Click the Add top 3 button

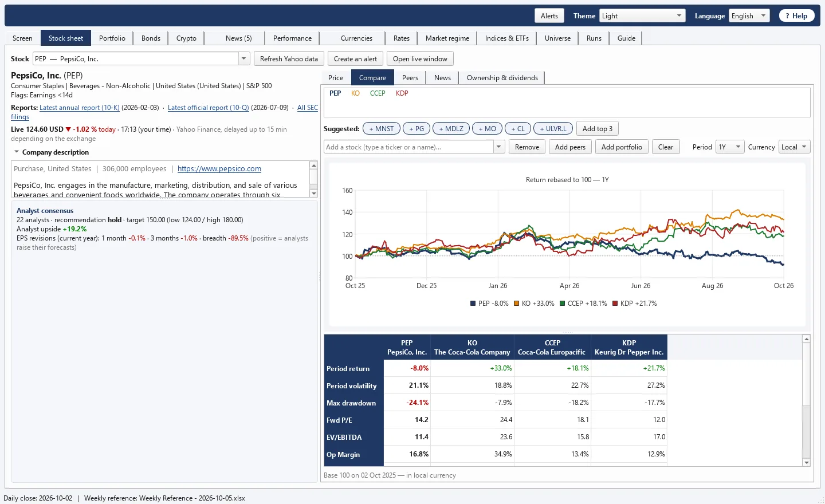pos(598,129)
